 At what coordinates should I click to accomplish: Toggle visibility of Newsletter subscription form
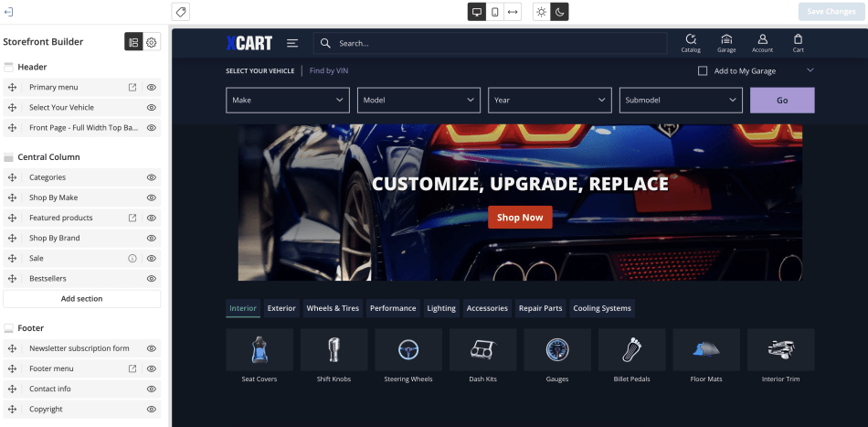pos(151,348)
